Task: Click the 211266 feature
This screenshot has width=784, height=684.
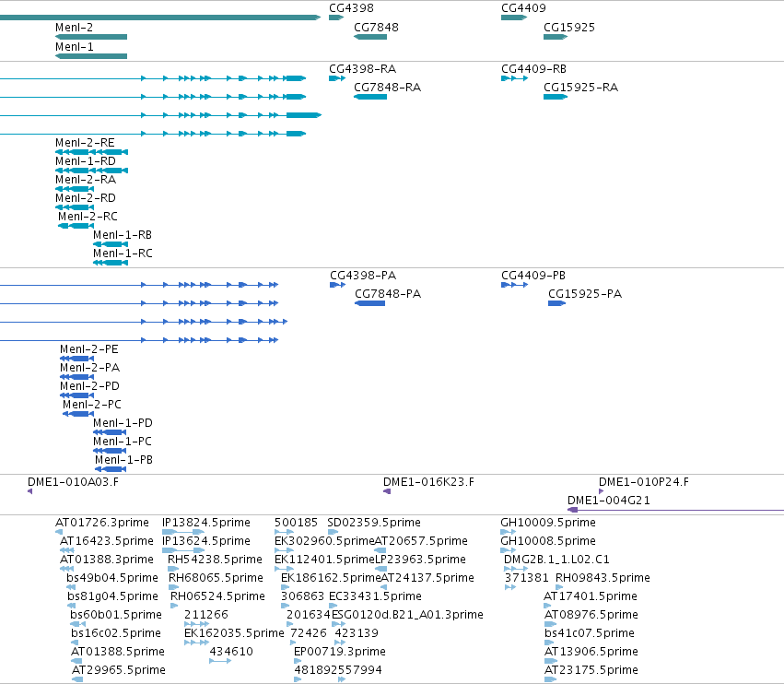Action: tap(197, 624)
